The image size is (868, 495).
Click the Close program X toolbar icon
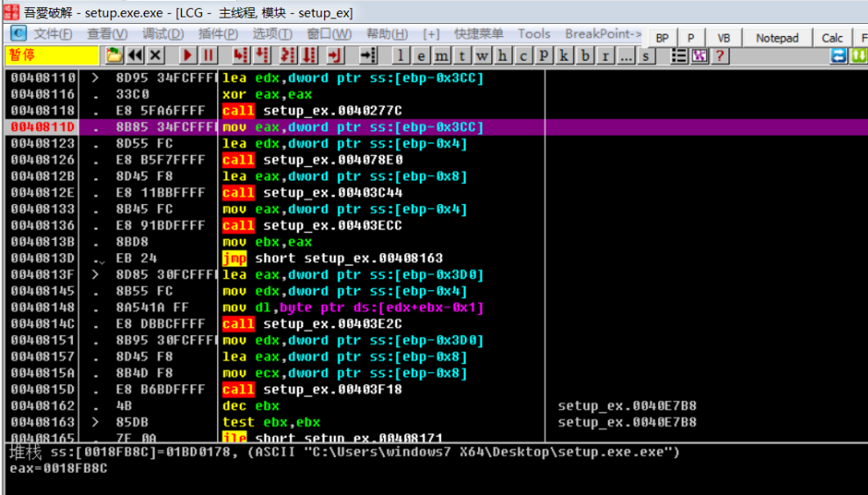156,55
